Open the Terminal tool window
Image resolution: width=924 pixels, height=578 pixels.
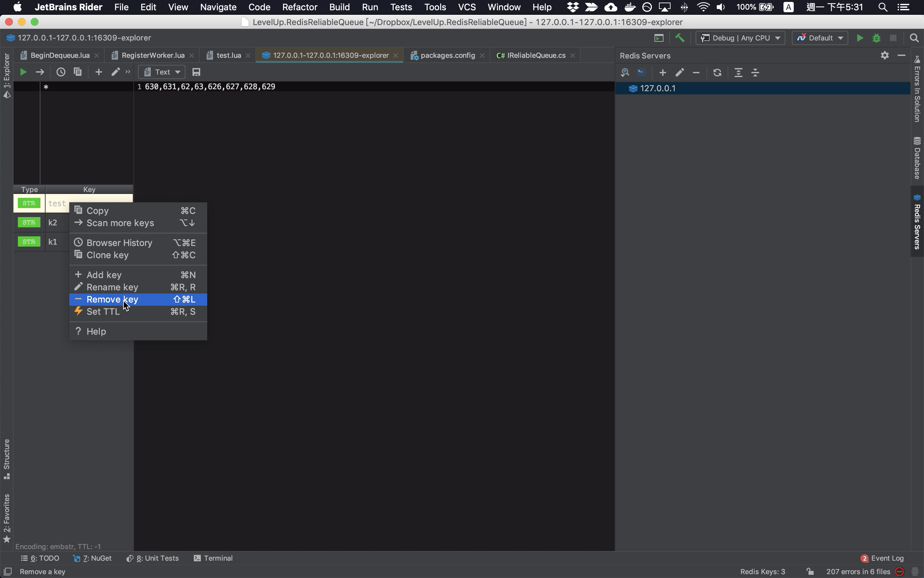pyautogui.click(x=213, y=558)
